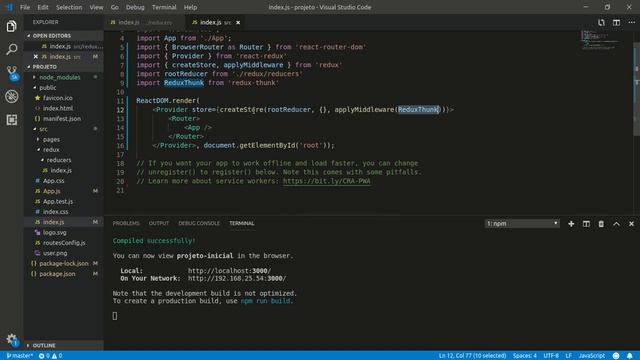Screen dimensions: 640x360
Task: Open the View menu
Action: [x=96, y=7]
